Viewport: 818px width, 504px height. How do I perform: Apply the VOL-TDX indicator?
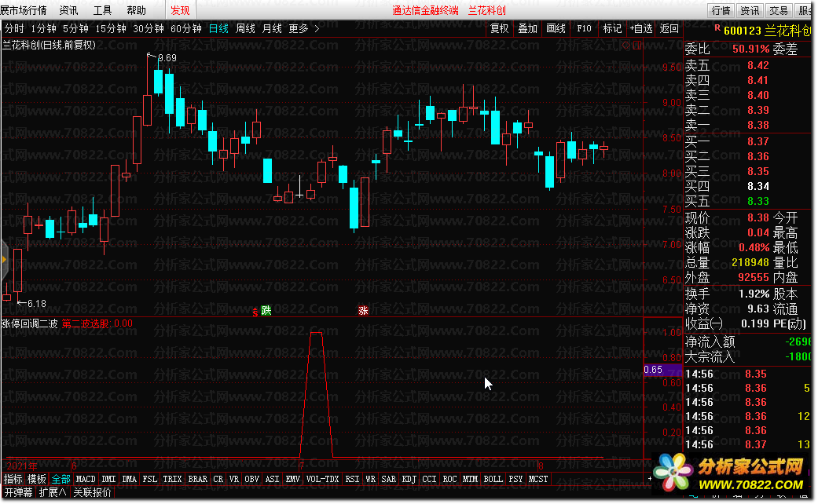pyautogui.click(x=322, y=479)
